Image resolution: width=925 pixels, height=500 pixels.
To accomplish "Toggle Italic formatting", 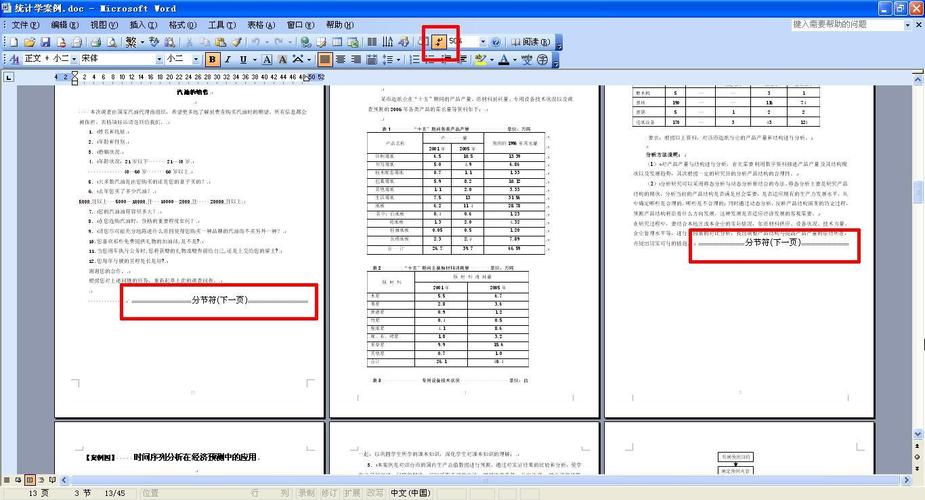I will pyautogui.click(x=228, y=59).
